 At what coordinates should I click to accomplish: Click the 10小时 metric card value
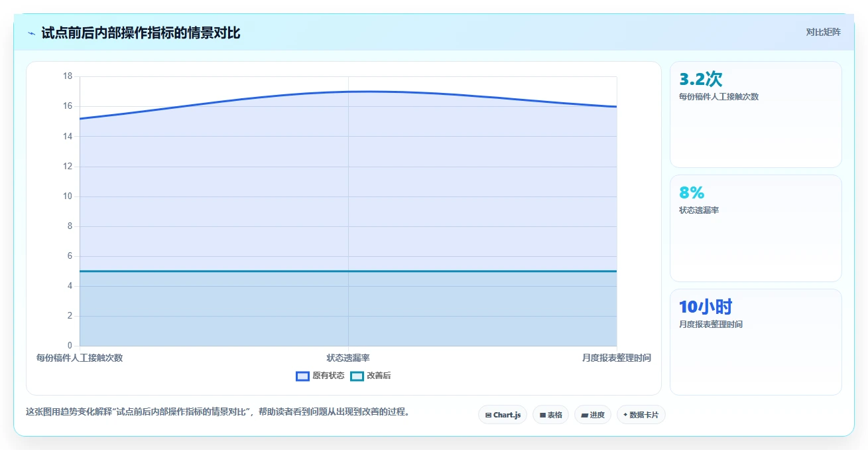point(706,307)
